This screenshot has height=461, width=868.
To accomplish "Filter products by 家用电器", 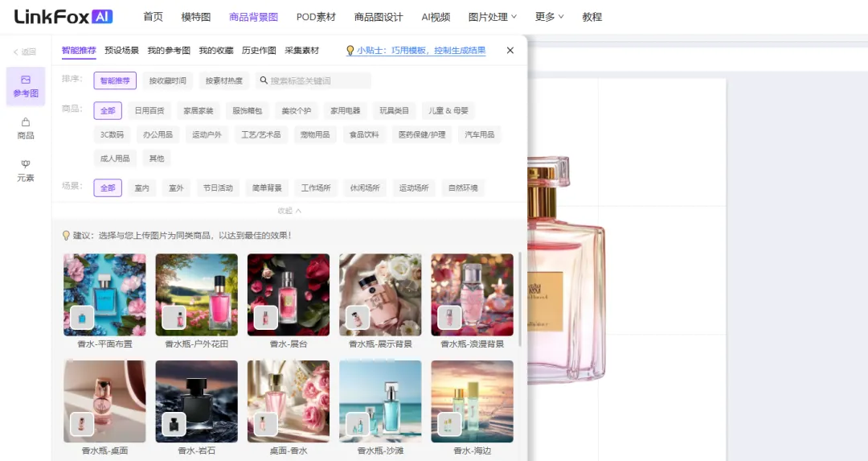I will [346, 111].
